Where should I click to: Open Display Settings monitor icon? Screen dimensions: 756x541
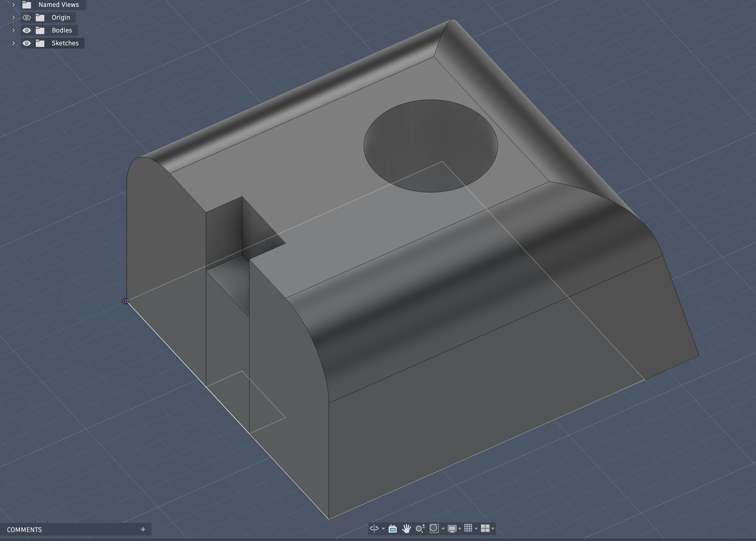tap(452, 528)
